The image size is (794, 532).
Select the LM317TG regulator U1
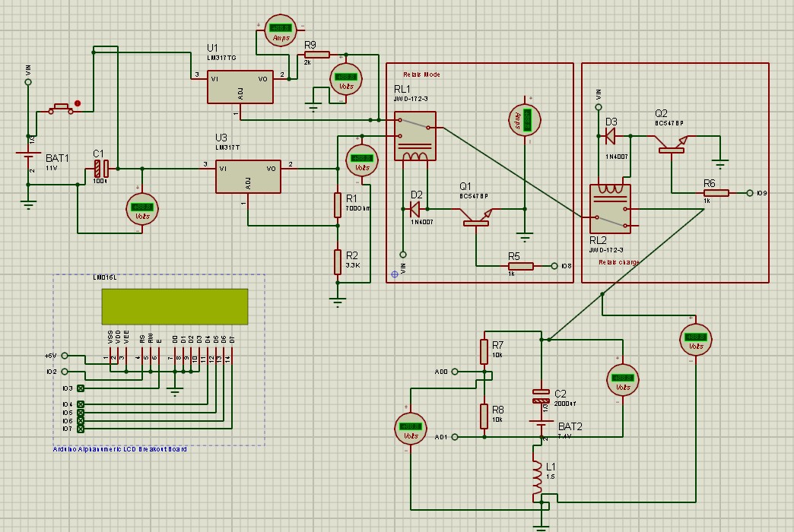click(240, 87)
